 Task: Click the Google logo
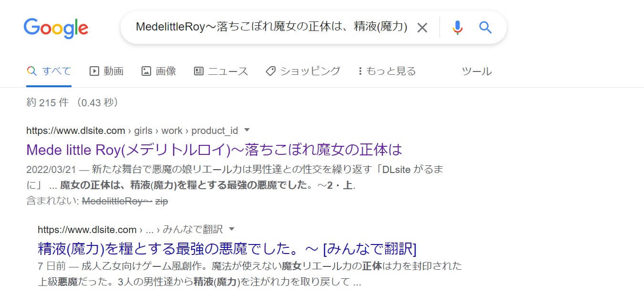56,28
